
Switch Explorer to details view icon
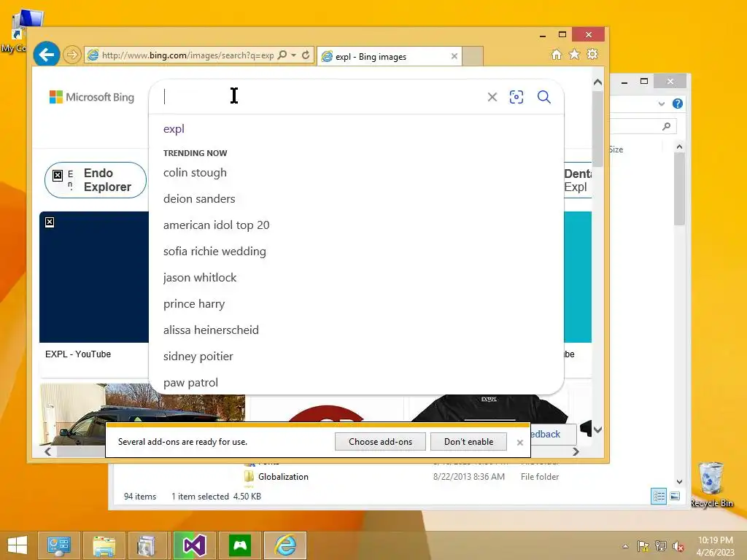click(x=659, y=496)
